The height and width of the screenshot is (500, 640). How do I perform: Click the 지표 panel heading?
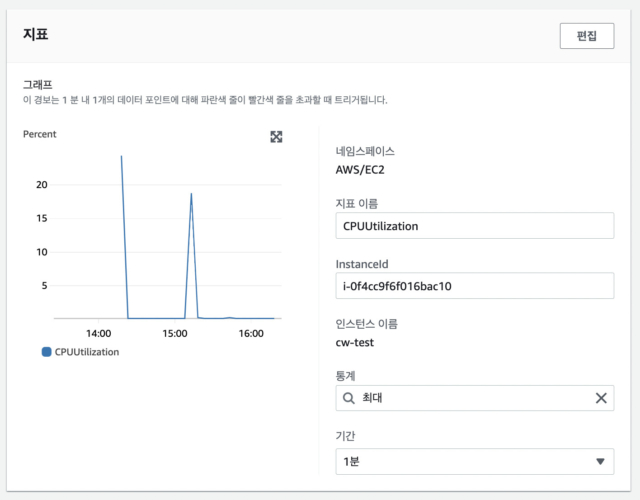pyautogui.click(x=36, y=34)
